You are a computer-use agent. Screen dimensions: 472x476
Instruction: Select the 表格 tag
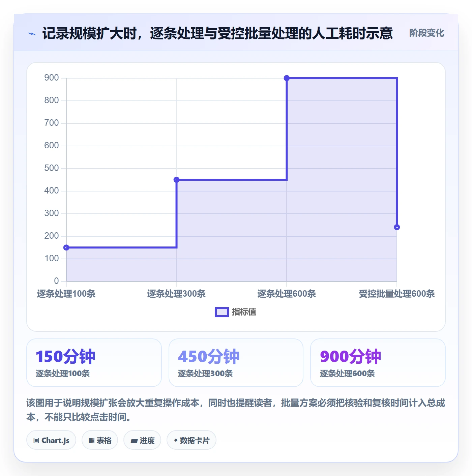tap(100, 440)
